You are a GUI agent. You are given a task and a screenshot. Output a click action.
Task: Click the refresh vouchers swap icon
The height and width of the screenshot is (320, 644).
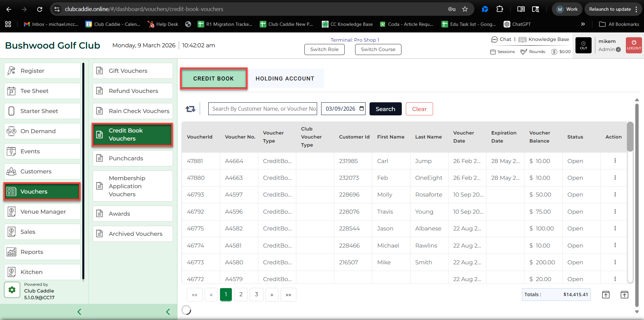point(190,109)
